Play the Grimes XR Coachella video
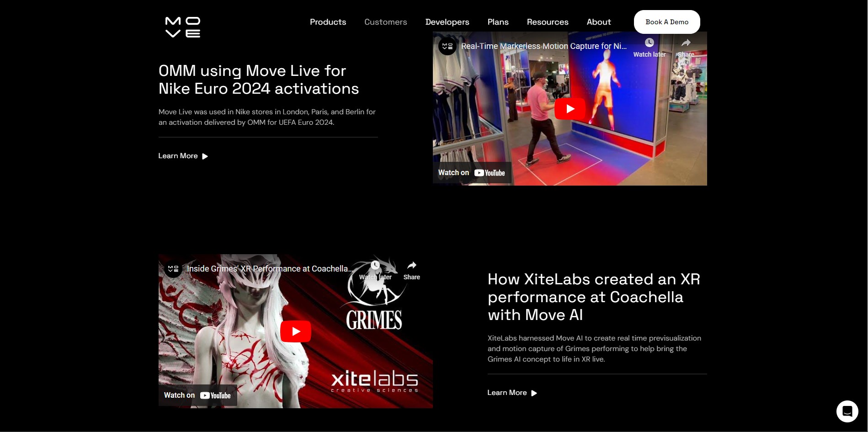 296,331
